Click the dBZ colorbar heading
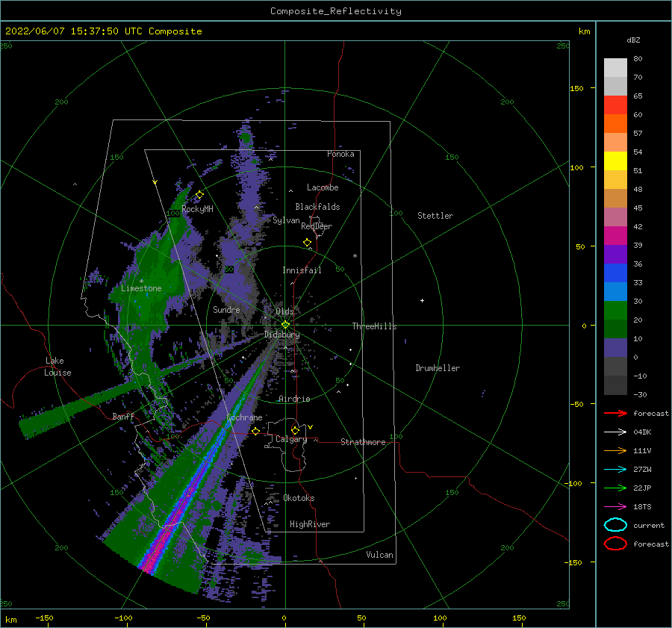 [x=633, y=40]
